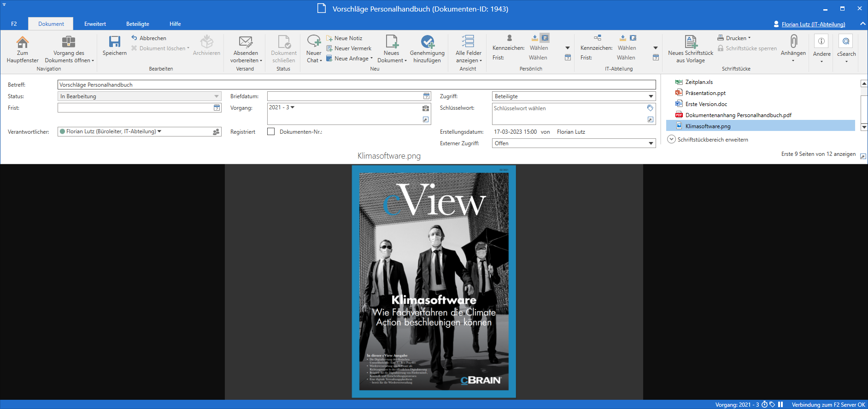Open the Andere info menu
868x409 pixels.
click(x=821, y=49)
